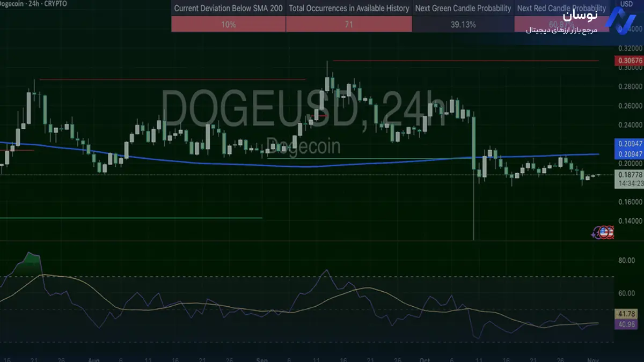Screen dimensions: 644x362
Task: Click the 14:34:23 candle countdown timer
Action: pos(628,183)
